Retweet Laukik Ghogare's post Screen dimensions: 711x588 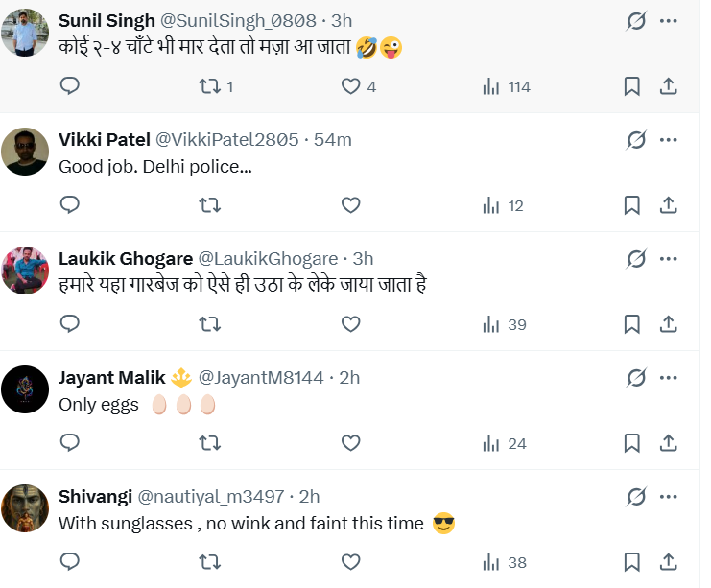pos(209,324)
